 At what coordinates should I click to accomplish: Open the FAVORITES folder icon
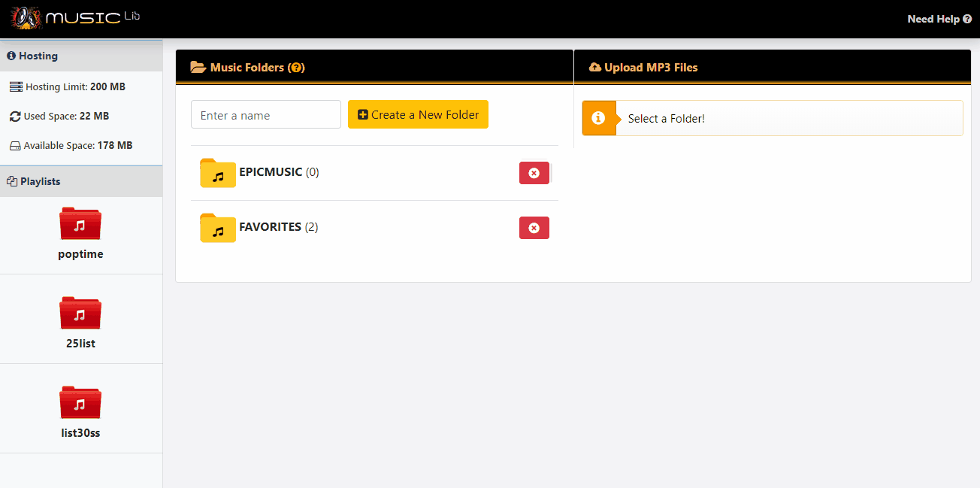[x=217, y=228]
